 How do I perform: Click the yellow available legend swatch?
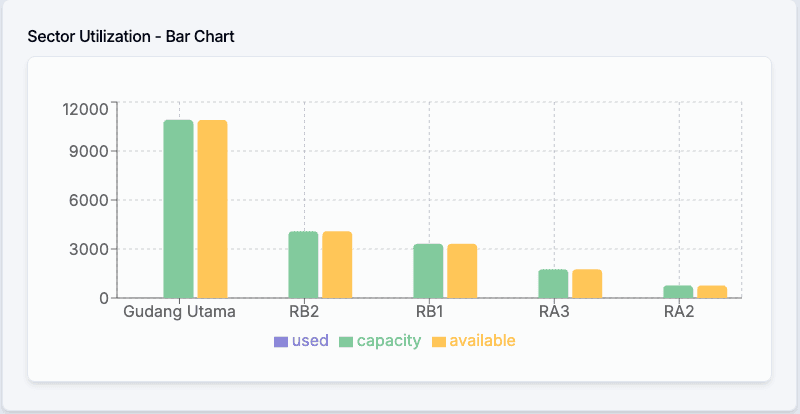click(x=439, y=342)
